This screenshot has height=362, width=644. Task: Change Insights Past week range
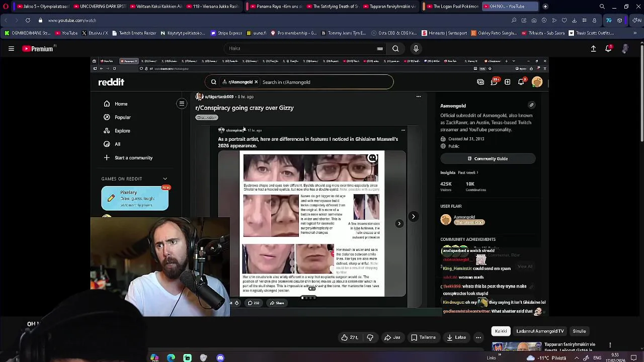click(x=468, y=173)
